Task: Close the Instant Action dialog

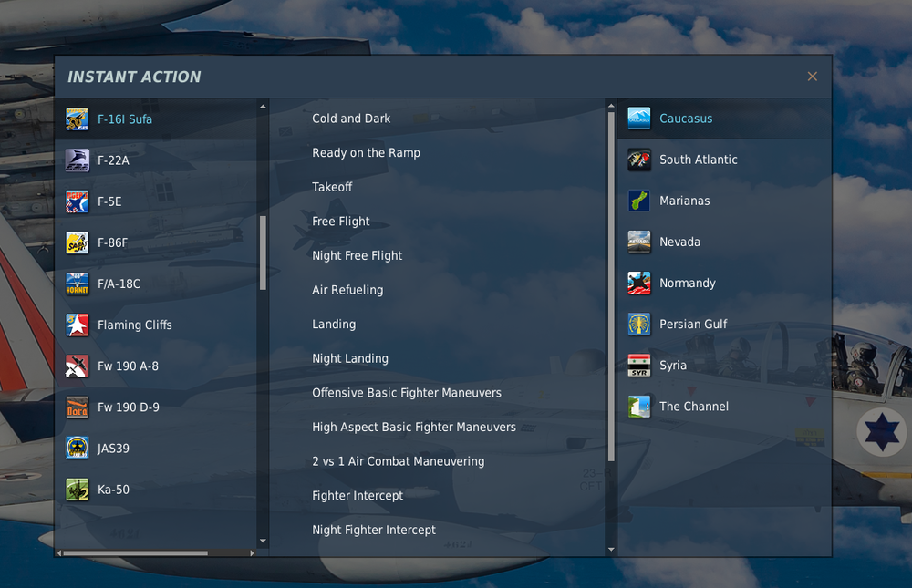Action: coord(812,77)
